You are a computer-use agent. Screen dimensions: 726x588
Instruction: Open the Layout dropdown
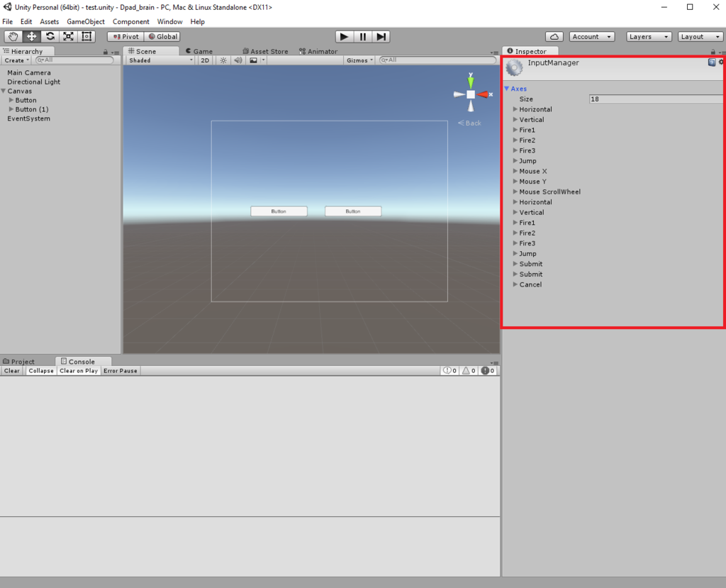click(x=700, y=37)
